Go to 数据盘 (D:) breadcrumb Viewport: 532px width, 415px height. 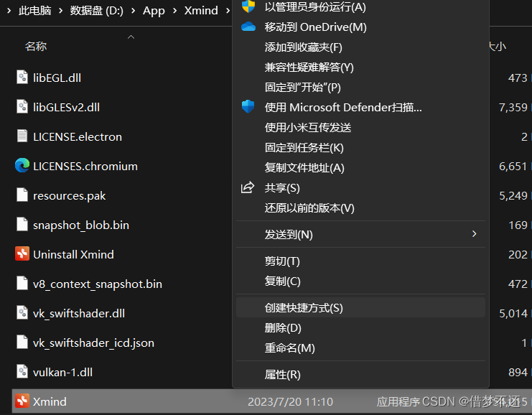click(x=96, y=11)
